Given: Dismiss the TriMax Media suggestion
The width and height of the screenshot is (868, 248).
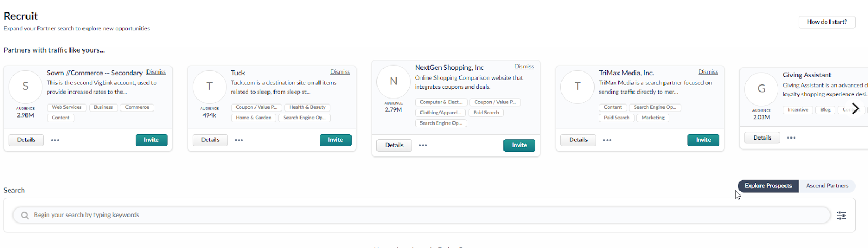Looking at the screenshot, I should click(x=708, y=72).
